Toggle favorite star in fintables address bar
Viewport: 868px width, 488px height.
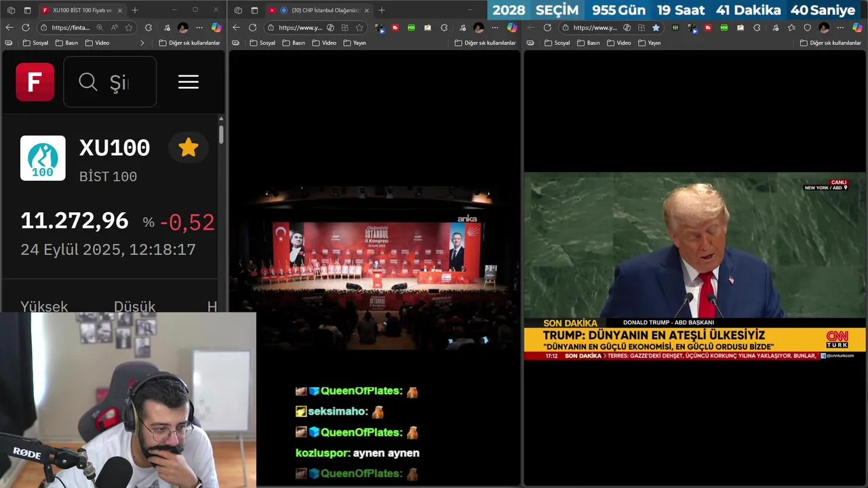(129, 27)
